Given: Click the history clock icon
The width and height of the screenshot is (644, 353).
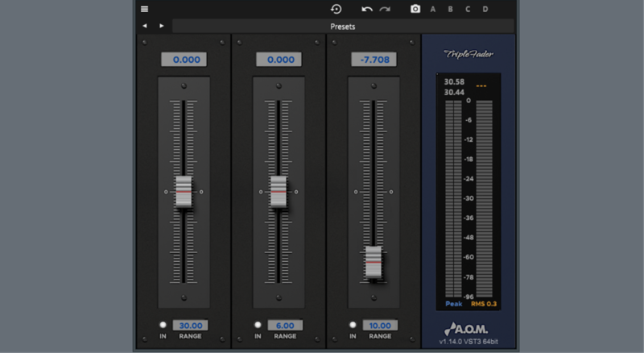Looking at the screenshot, I should [336, 9].
